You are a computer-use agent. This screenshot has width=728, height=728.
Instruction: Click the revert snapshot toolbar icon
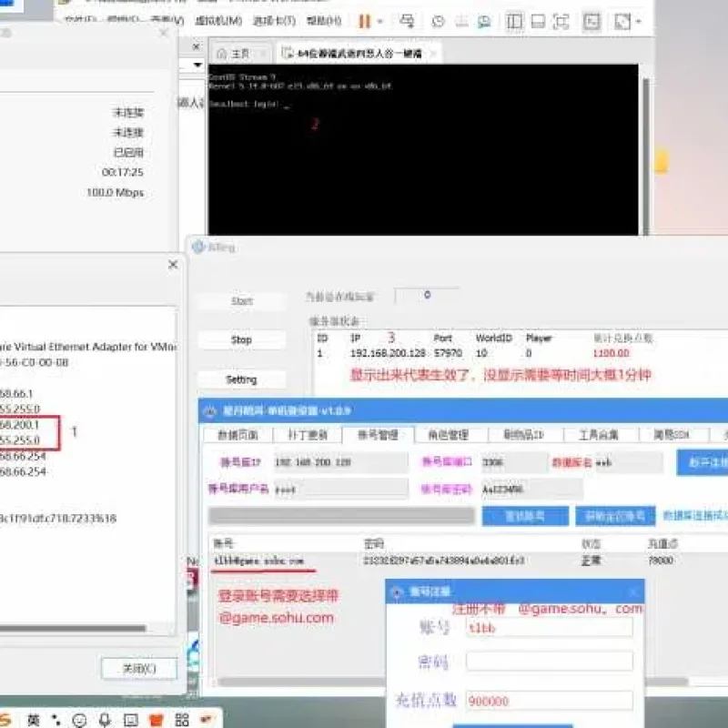click(x=461, y=21)
